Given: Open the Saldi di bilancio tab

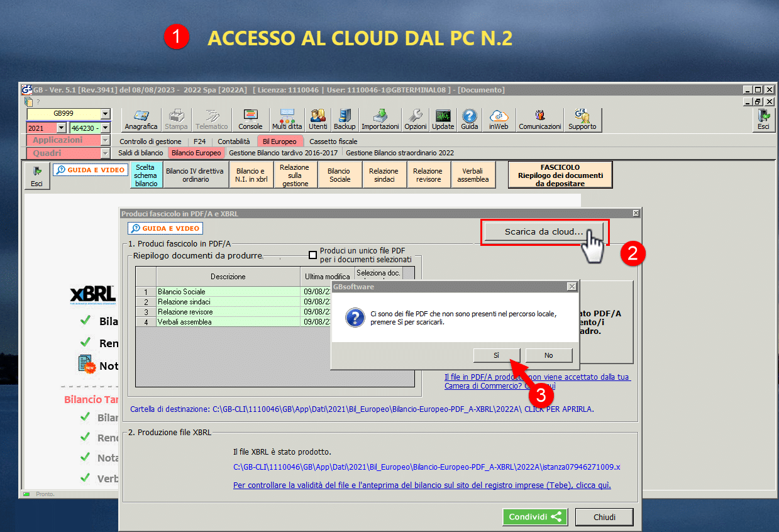Looking at the screenshot, I should [x=141, y=153].
